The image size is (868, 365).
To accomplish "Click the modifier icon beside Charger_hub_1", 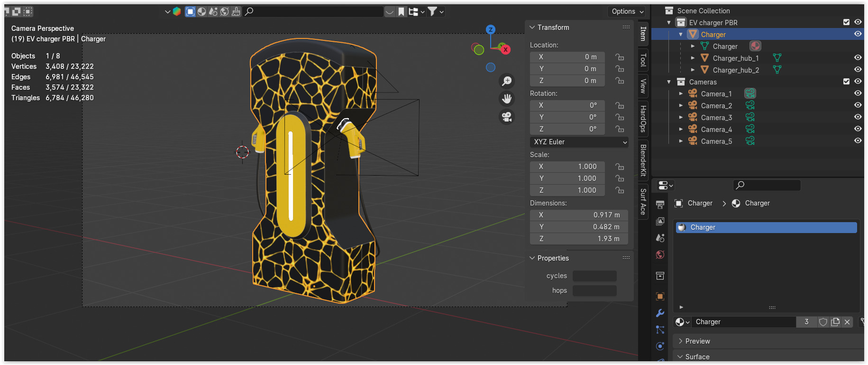I will coord(777,58).
